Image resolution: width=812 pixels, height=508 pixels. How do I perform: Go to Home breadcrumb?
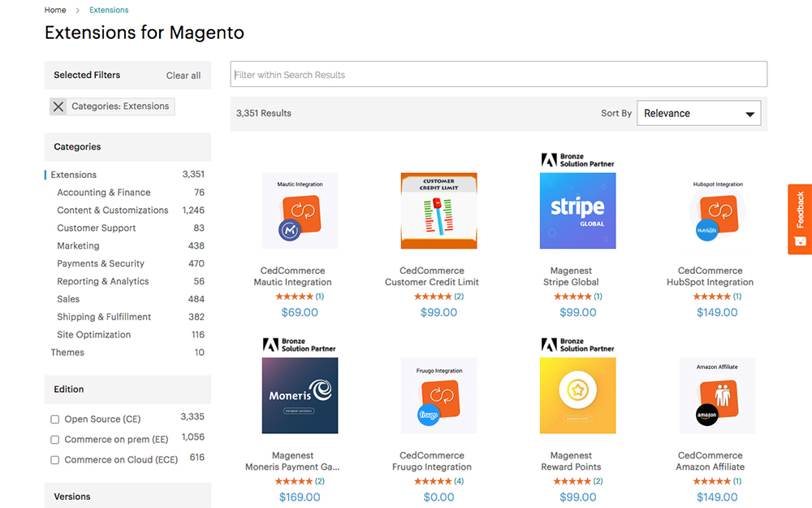(55, 10)
